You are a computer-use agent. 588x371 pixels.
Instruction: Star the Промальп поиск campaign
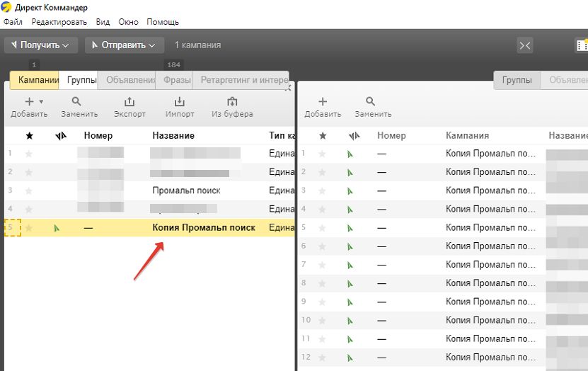tap(29, 191)
